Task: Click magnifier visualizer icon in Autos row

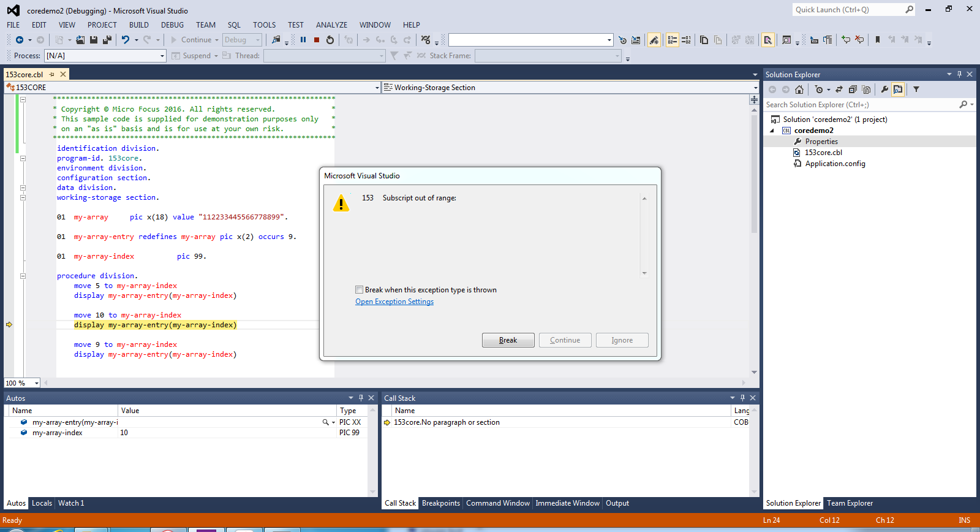Action: [326, 422]
